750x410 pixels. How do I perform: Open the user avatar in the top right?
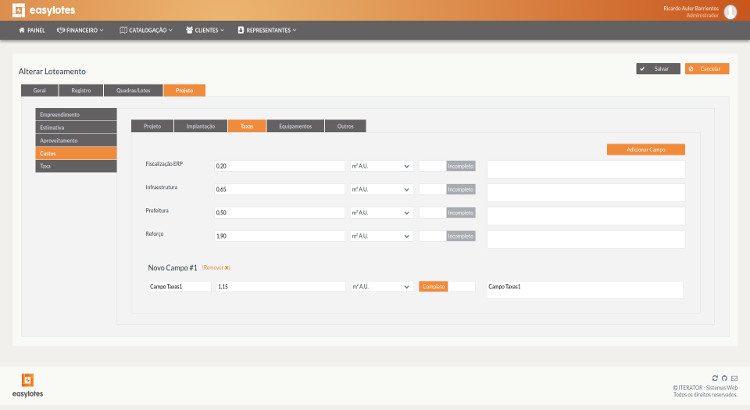coord(730,11)
